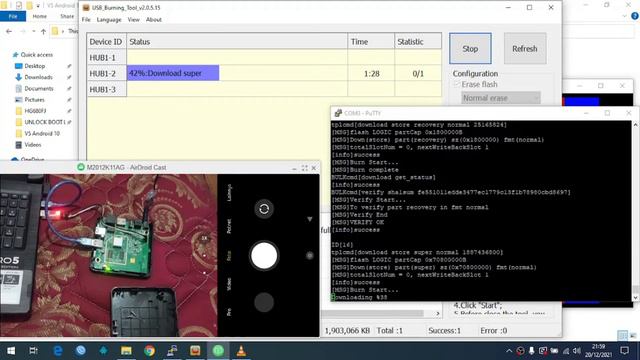Open Google Chrome from the taskbar
Image resolution: width=640 pixels, height=360 pixels.
(149, 351)
